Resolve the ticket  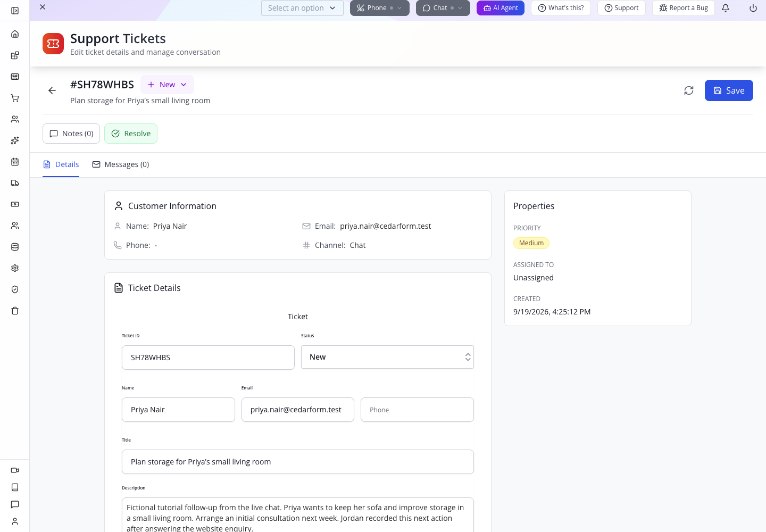[131, 134]
